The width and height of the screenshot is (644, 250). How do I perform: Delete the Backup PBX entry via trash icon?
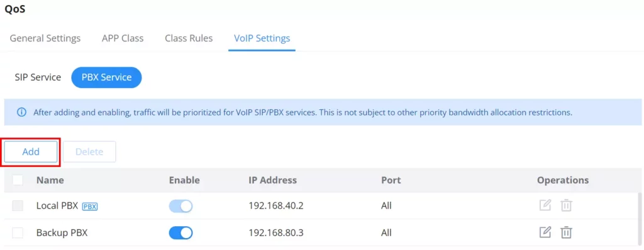[567, 233]
